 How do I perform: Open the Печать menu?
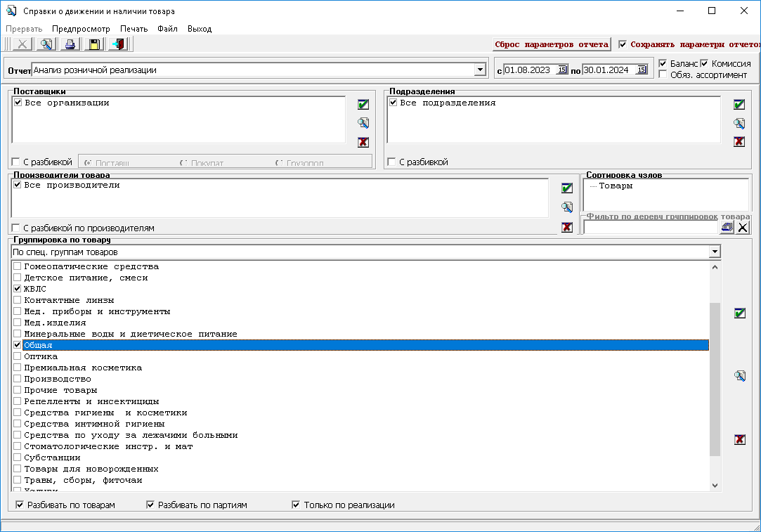[134, 29]
